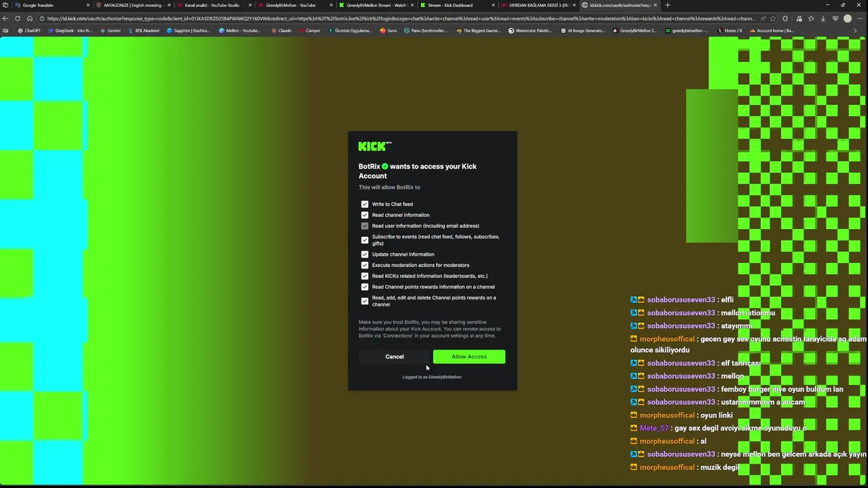Screen dimensions: 868x488
Task: Open the GreedyBirMellon S... bookmark
Action: click(634, 30)
